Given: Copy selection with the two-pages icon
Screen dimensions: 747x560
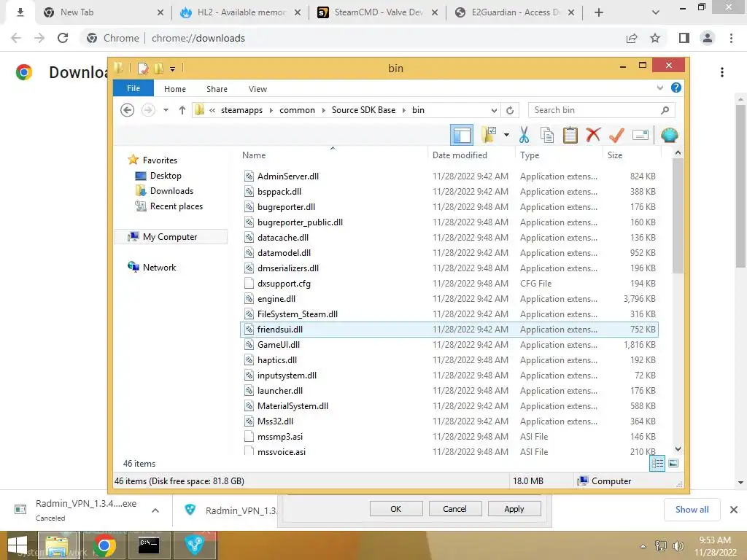Looking at the screenshot, I should (547, 135).
